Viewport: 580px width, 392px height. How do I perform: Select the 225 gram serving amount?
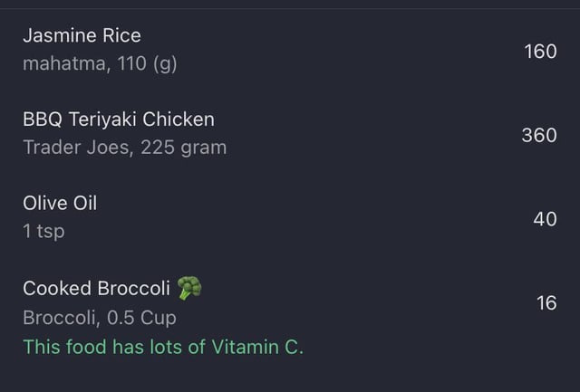click(183, 148)
